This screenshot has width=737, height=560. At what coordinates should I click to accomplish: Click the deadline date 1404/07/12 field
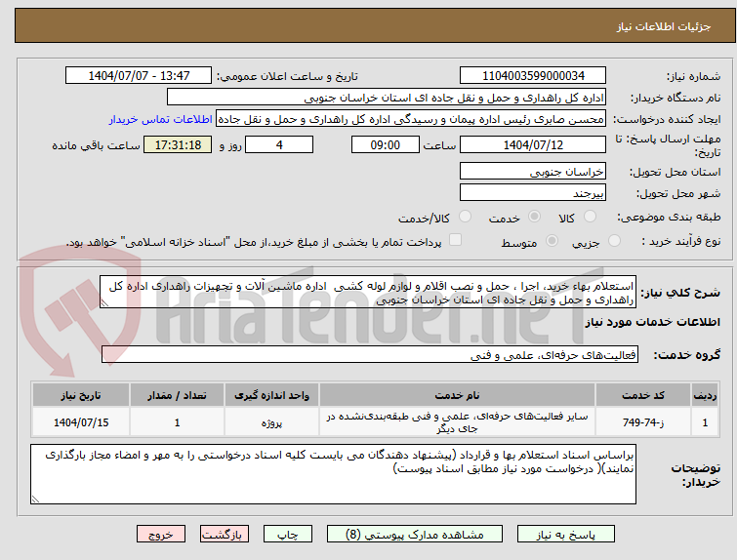tap(533, 144)
